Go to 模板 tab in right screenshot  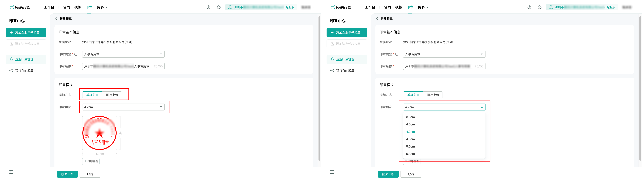[x=399, y=7]
